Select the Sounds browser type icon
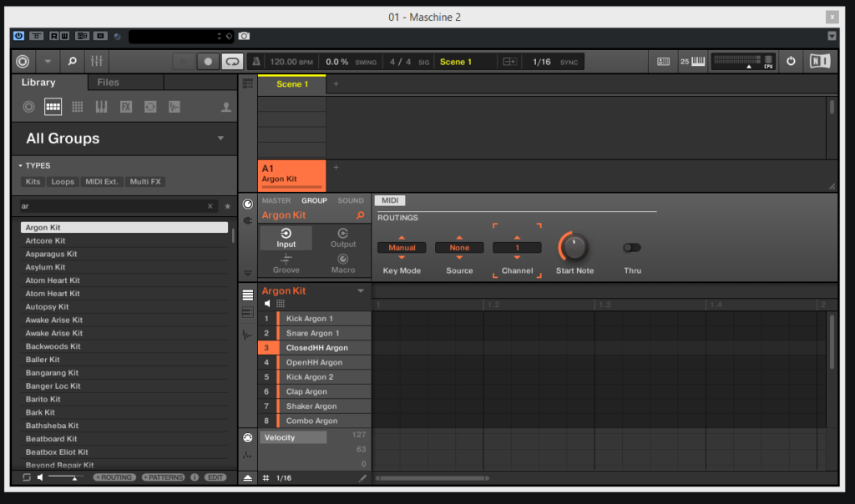This screenshot has height=504, width=855. pos(78,107)
